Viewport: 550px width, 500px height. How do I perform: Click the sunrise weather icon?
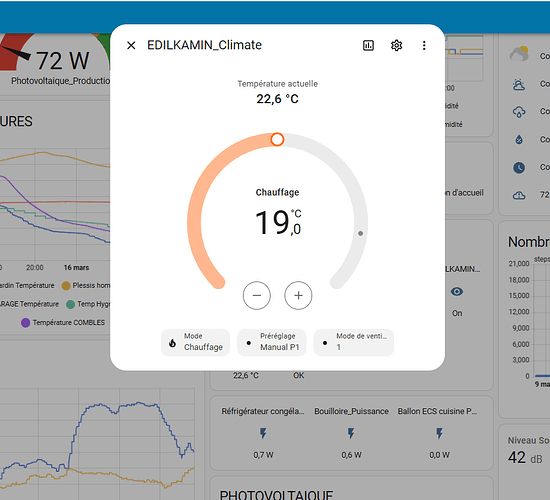[519, 84]
